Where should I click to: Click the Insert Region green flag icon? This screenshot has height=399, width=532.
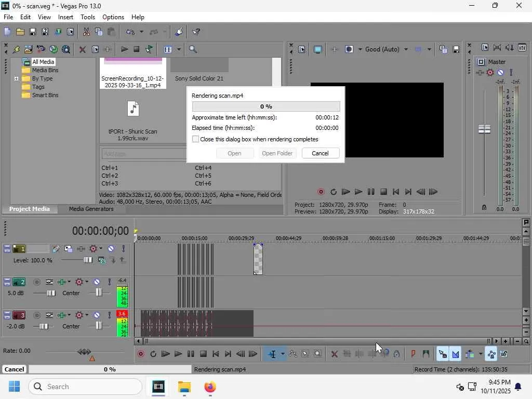pos(426,354)
